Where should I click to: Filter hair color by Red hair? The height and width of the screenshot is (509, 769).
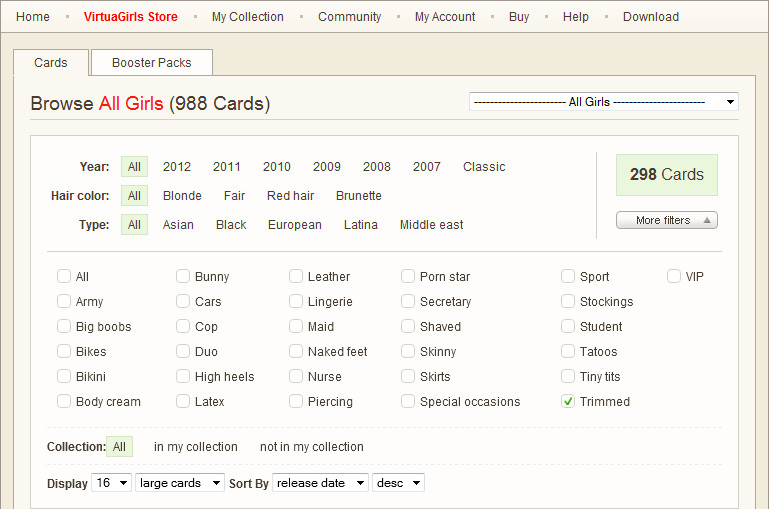point(290,196)
